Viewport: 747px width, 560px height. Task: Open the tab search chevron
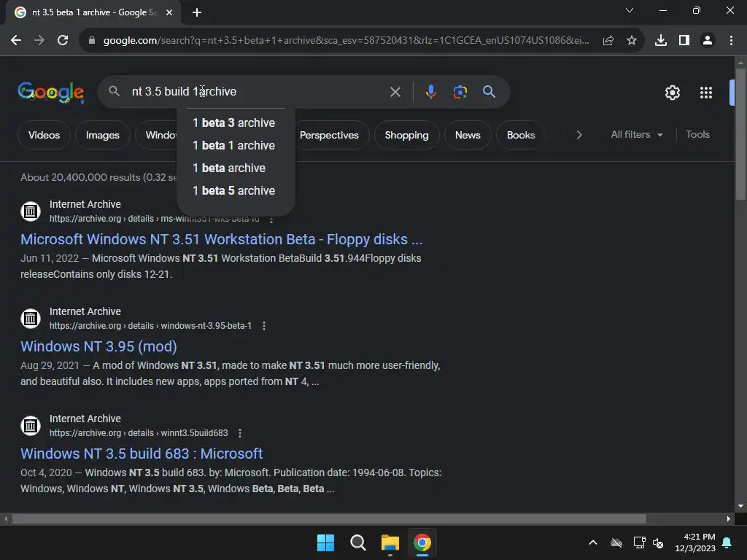[630, 10]
